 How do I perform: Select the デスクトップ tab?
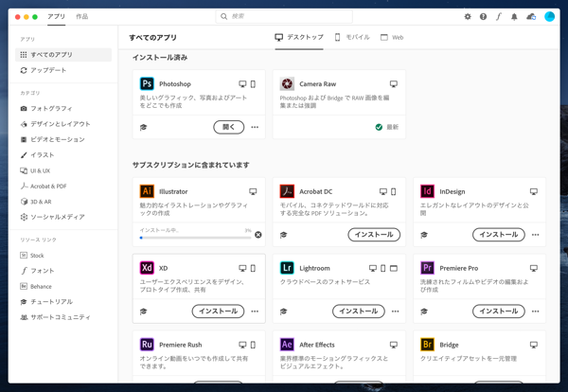tap(299, 37)
